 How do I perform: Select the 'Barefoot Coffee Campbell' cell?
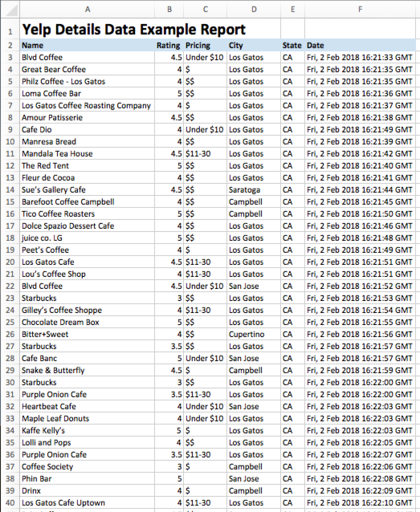(x=88, y=201)
